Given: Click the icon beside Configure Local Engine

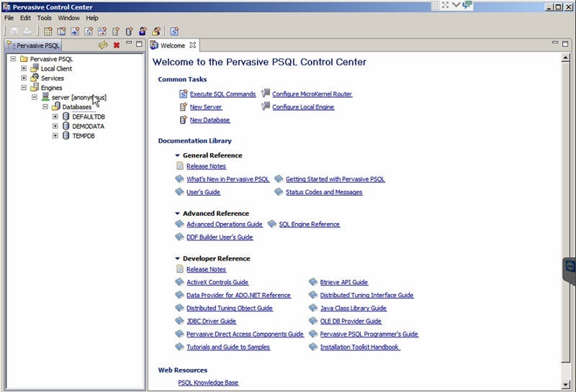Looking at the screenshot, I should tap(266, 106).
